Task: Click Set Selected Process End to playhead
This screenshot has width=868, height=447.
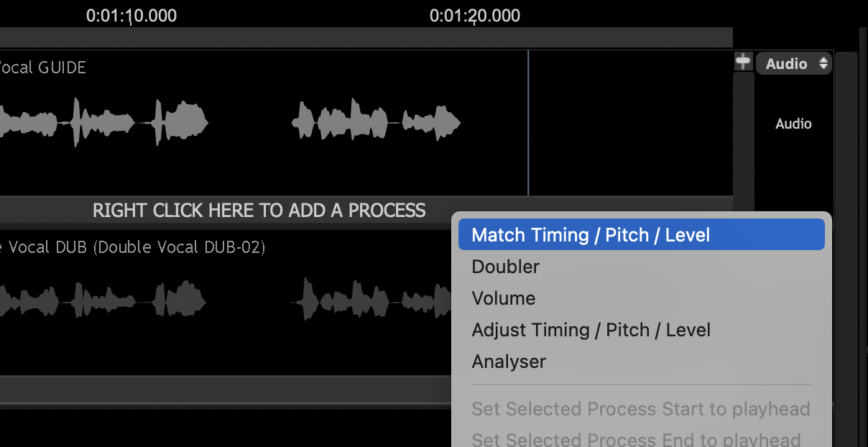Action: click(x=636, y=438)
